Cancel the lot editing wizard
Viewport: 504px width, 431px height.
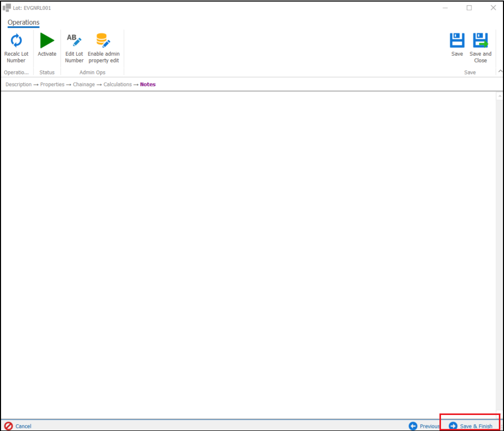click(x=18, y=426)
